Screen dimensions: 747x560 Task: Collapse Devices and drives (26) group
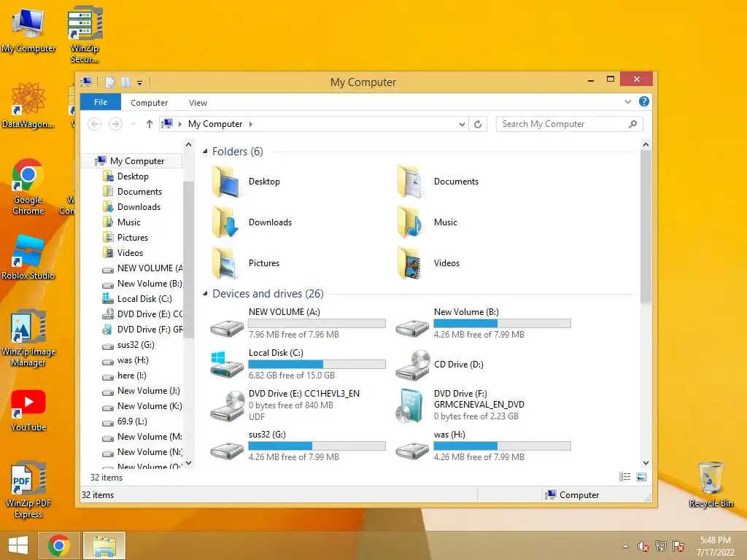point(205,293)
